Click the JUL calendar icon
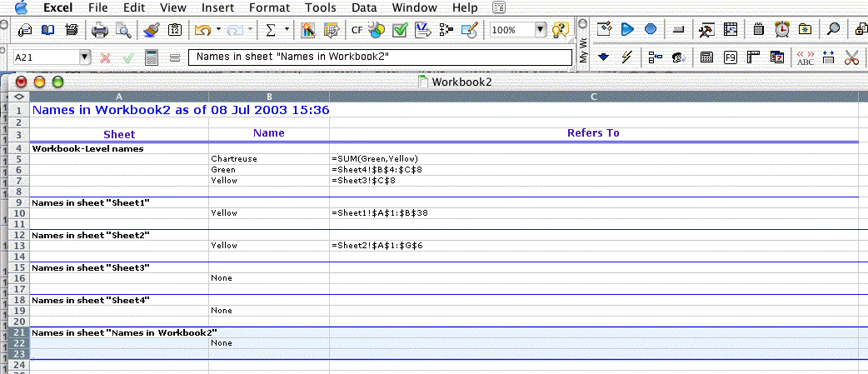Viewport: 868px width, 374px height. [758, 29]
